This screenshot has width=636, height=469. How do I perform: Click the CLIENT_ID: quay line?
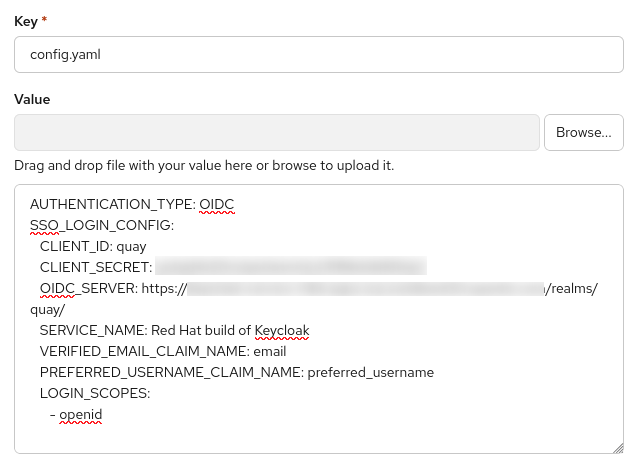click(x=93, y=247)
